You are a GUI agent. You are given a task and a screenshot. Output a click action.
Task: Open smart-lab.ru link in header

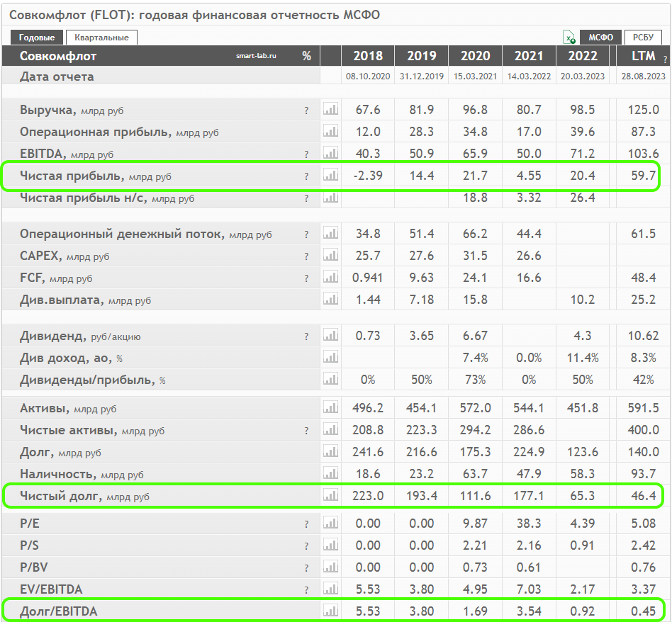tap(256, 56)
